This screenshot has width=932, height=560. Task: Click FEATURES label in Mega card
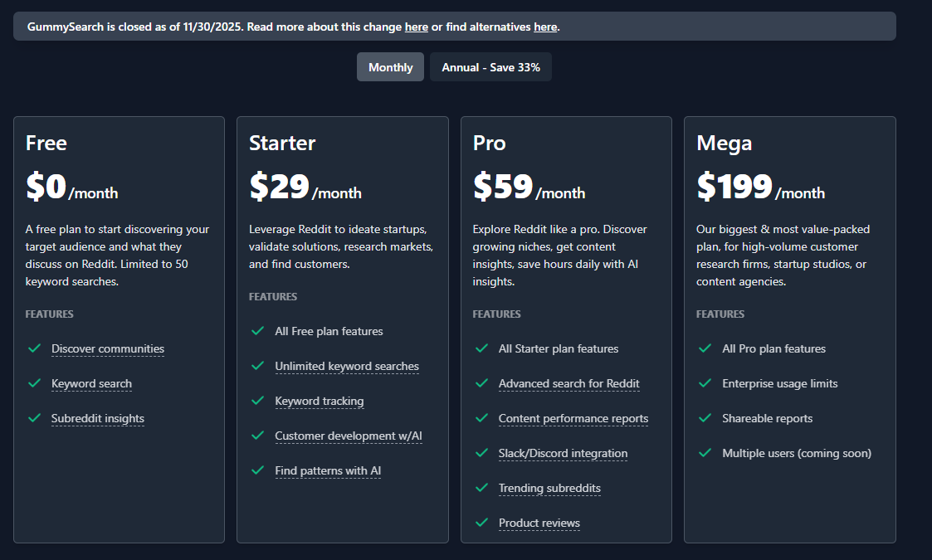click(x=720, y=314)
